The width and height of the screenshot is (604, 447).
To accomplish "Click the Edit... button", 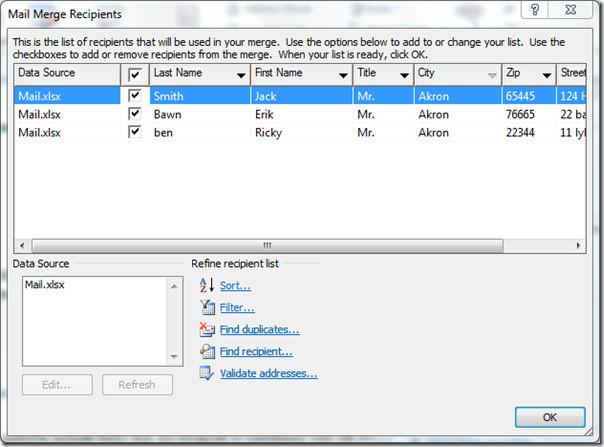I will click(57, 385).
